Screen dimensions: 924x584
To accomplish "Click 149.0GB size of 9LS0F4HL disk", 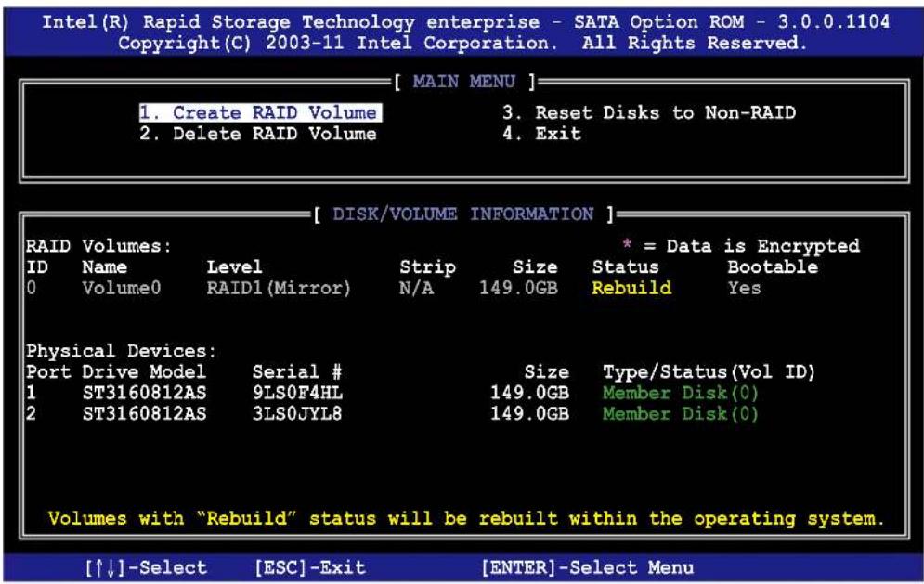I will (x=529, y=393).
